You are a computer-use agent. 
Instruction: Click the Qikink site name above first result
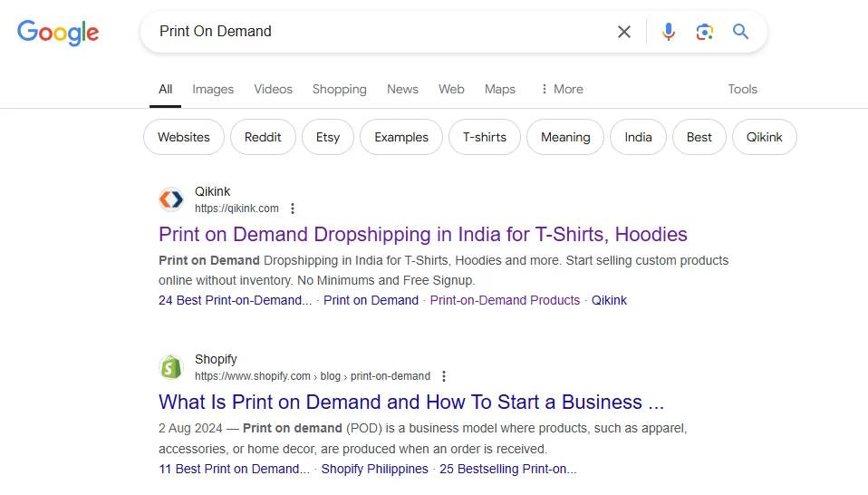coord(212,191)
